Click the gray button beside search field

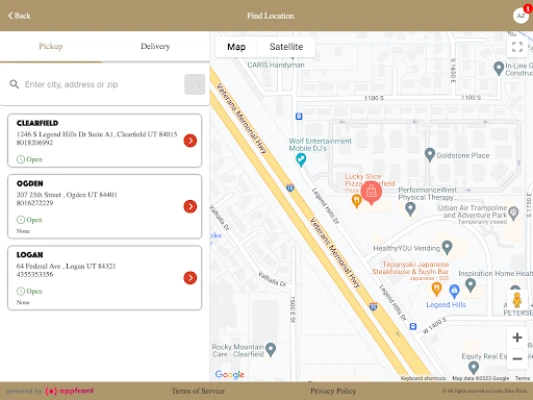(194, 84)
